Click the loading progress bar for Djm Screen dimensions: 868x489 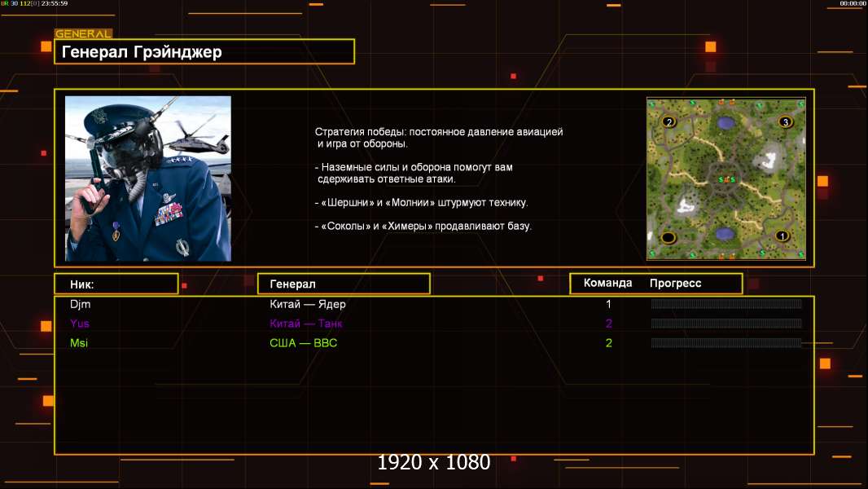click(x=726, y=303)
